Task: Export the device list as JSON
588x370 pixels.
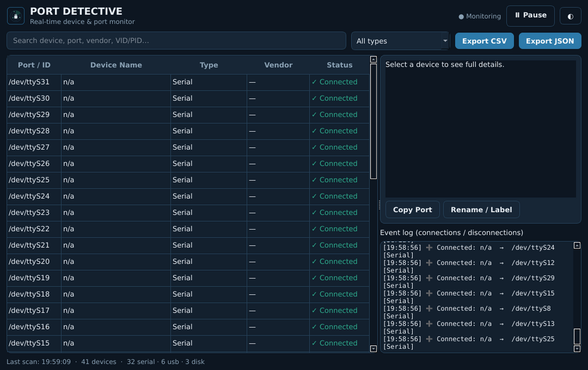Action: tap(550, 41)
